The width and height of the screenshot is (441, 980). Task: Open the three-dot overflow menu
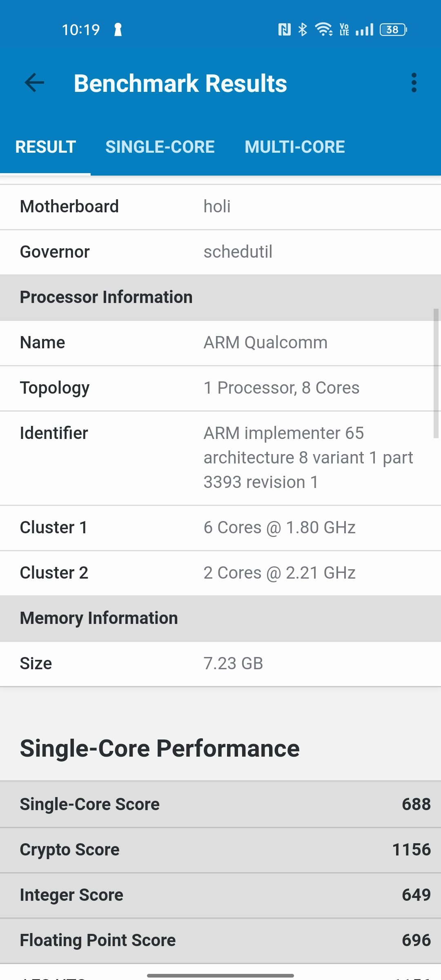click(414, 83)
